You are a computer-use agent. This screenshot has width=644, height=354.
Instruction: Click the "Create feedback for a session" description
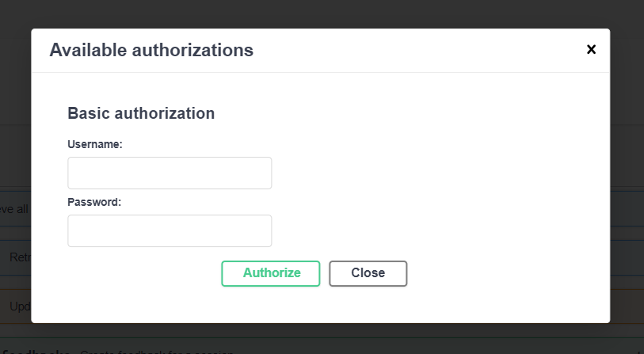point(158,351)
